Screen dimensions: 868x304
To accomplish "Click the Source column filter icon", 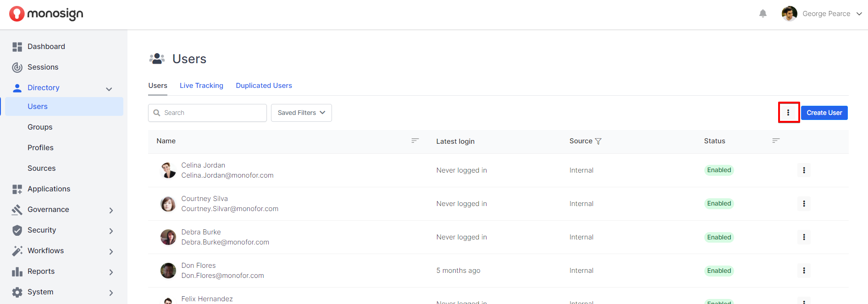I will [598, 141].
